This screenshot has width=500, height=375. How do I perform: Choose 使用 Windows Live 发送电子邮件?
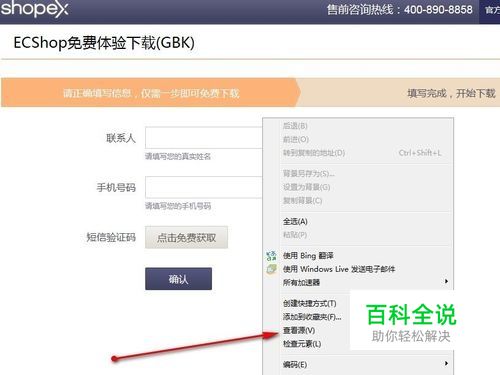tap(339, 269)
